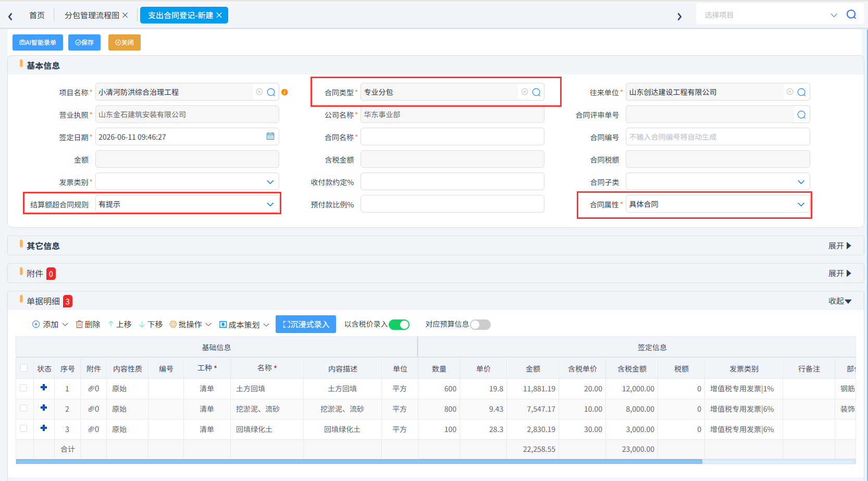Click the AI智能录单 button
868x481 pixels.
tap(38, 43)
